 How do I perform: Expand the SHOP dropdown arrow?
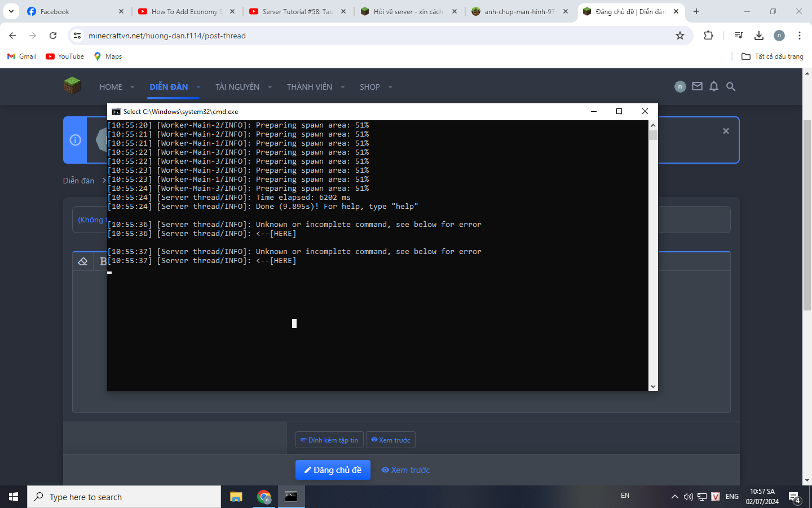point(390,87)
